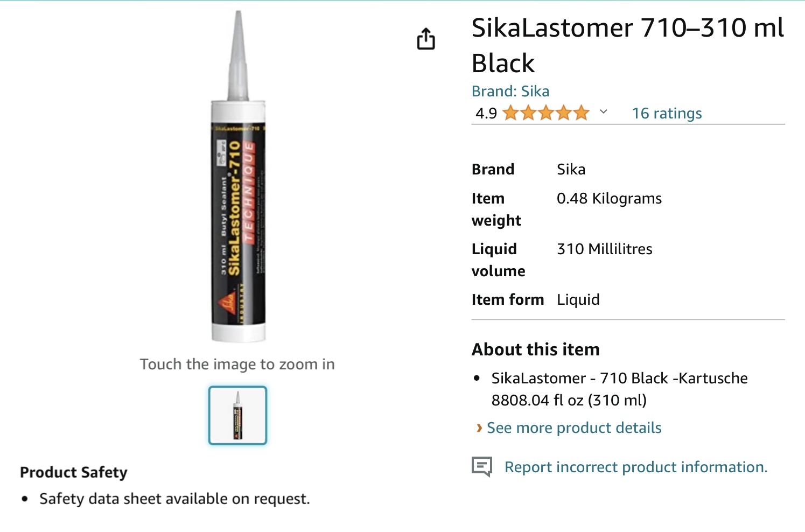
Task: Click the orange chevron before See more product details
Action: (479, 428)
